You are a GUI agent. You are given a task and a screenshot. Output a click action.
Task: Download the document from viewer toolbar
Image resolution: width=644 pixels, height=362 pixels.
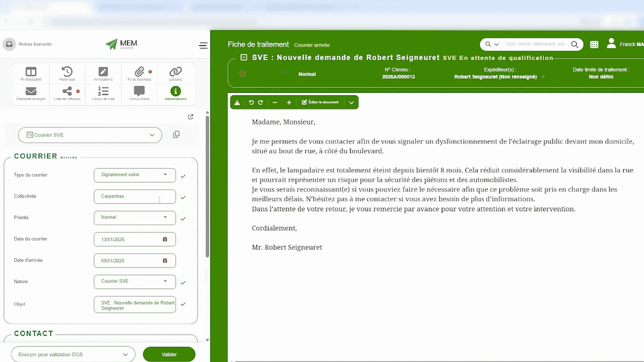pyautogui.click(x=237, y=103)
